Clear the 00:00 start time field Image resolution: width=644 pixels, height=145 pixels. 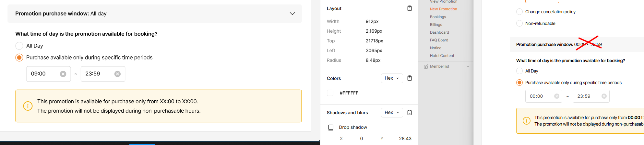pyautogui.click(x=557, y=96)
